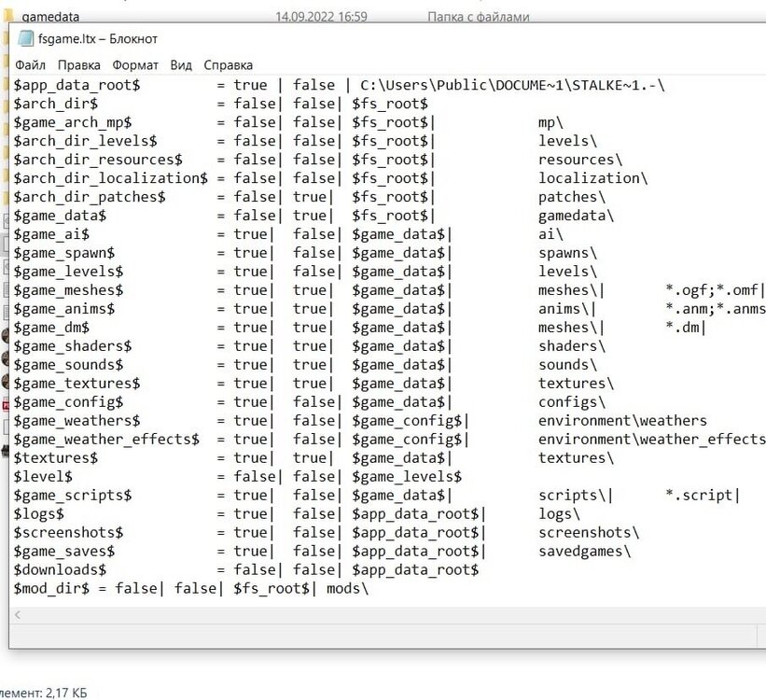This screenshot has height=700, width=766.
Task: Click the *.dm| filter text
Action: coord(686,327)
